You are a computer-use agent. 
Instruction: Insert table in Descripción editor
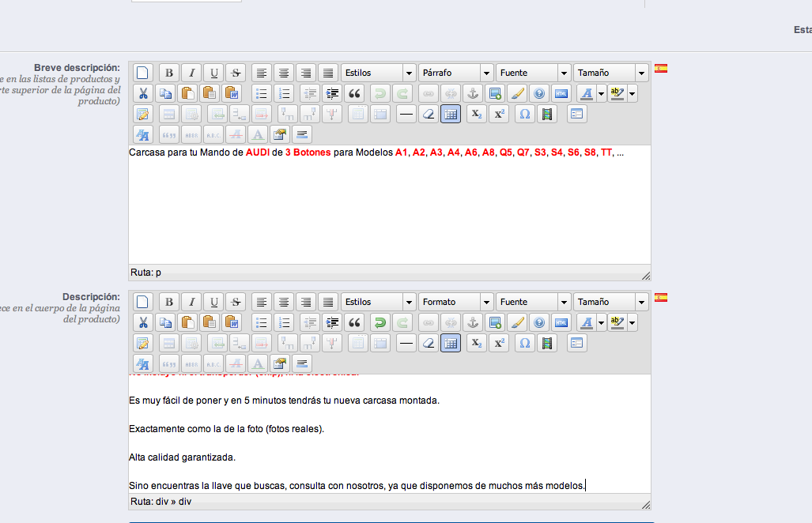coord(451,344)
